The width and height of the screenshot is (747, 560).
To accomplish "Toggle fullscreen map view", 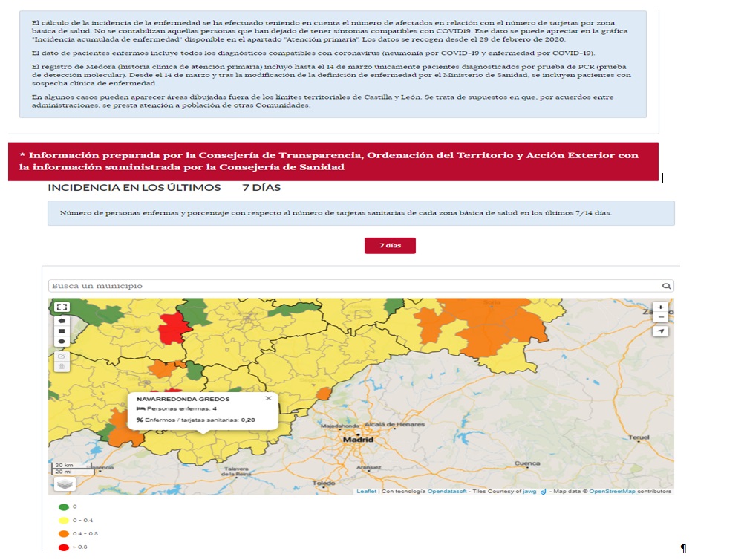I will click(62, 307).
